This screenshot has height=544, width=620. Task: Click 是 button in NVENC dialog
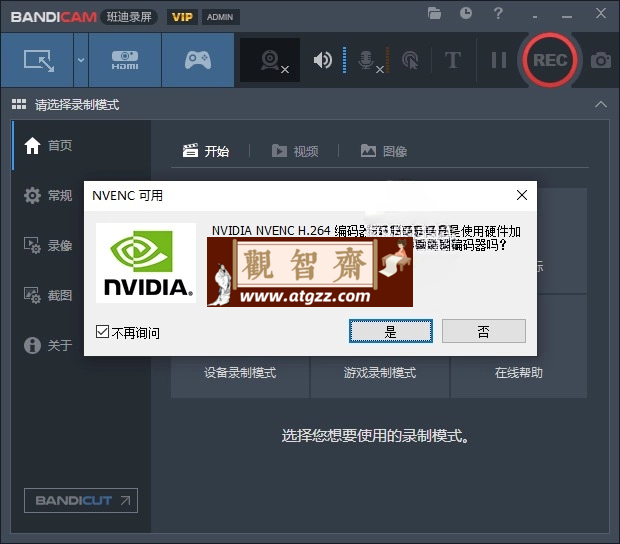(x=391, y=331)
